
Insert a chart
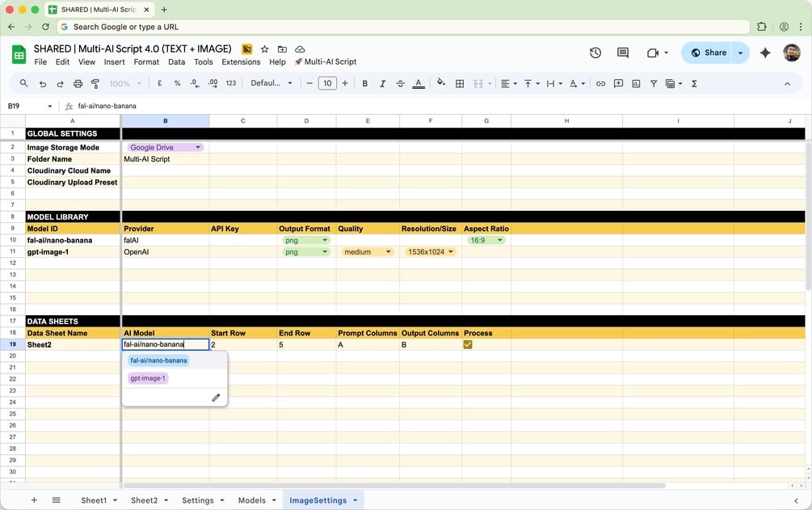coord(636,83)
